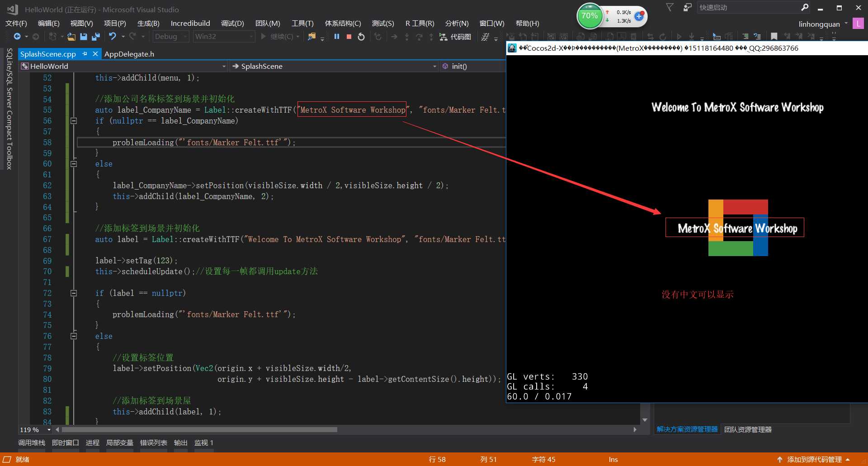Click 添加到源代码管理 in status bar
This screenshot has width=868, height=466.
click(x=814, y=459)
